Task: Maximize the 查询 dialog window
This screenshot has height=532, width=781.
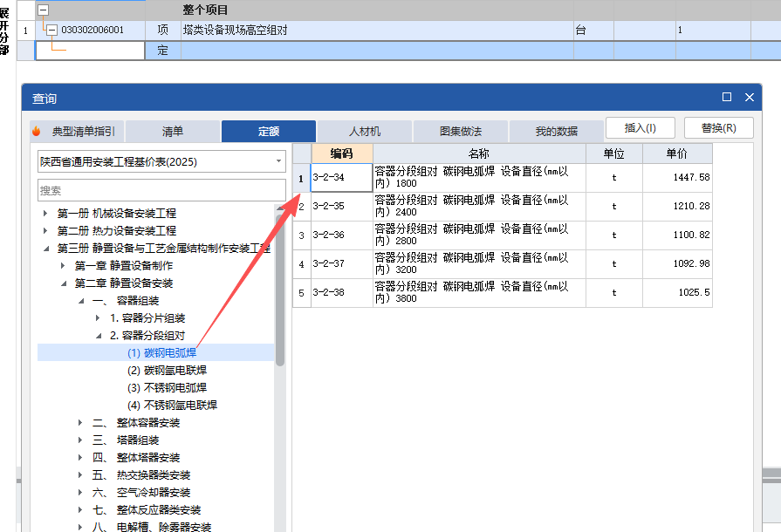Action: pyautogui.click(x=727, y=97)
